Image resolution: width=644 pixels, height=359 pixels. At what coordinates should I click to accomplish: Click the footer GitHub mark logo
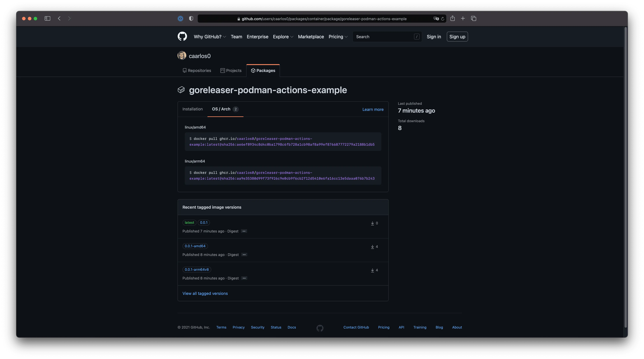(320, 328)
